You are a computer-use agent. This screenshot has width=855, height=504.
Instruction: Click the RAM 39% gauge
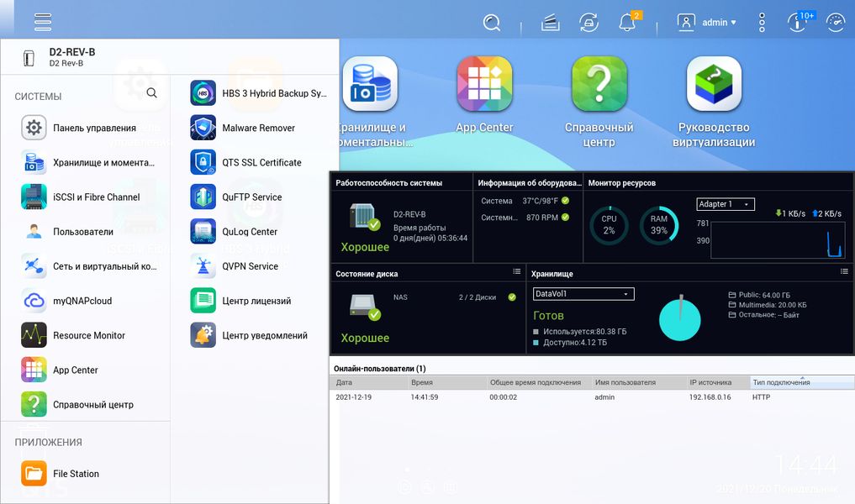[x=659, y=225]
